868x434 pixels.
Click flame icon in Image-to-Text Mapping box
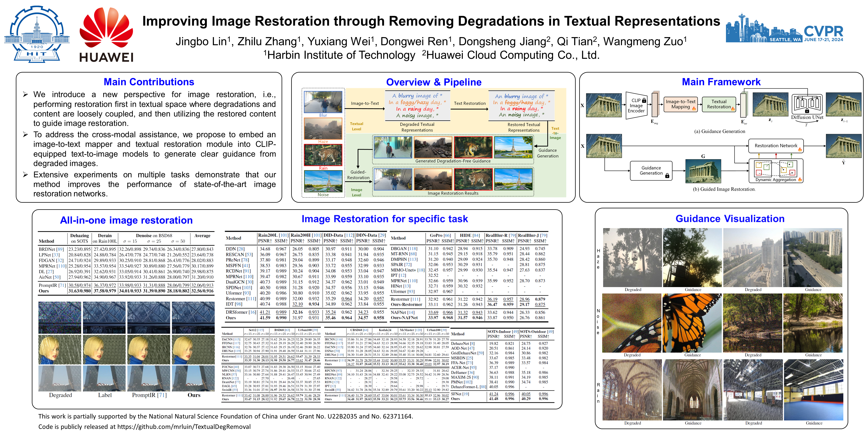pos(694,108)
